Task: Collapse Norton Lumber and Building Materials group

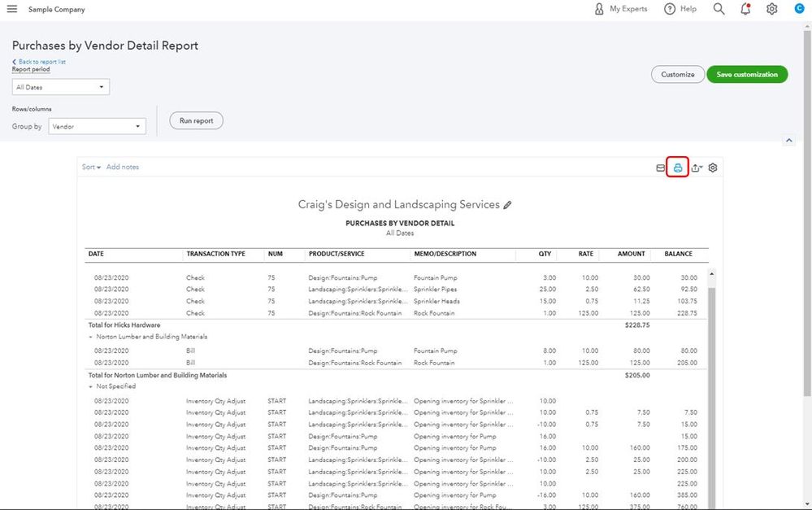Action: 90,337
